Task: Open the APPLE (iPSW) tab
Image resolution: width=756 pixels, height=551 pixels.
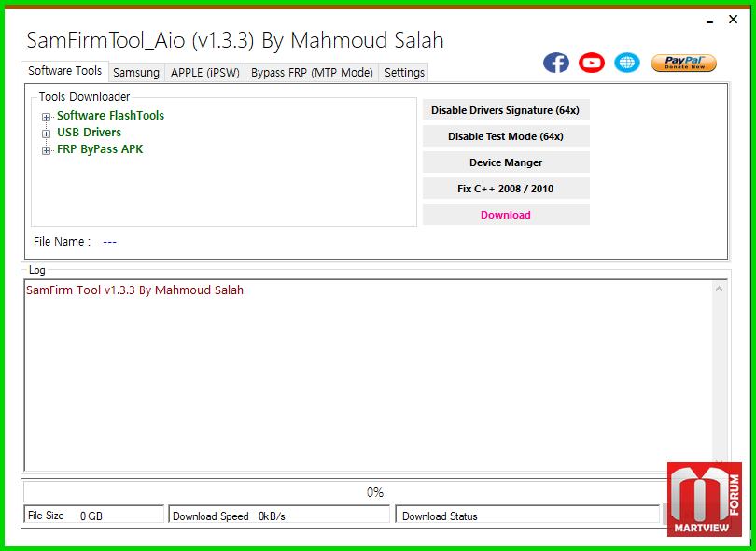Action: click(x=205, y=72)
